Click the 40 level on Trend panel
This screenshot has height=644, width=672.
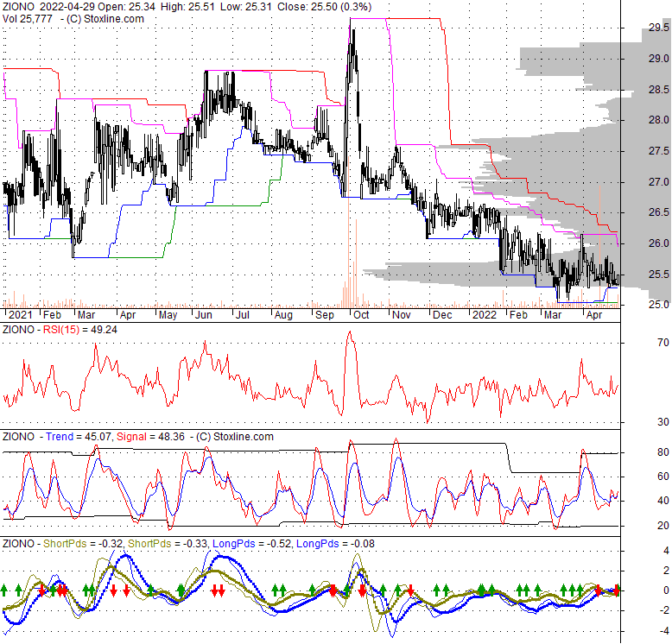tap(663, 501)
